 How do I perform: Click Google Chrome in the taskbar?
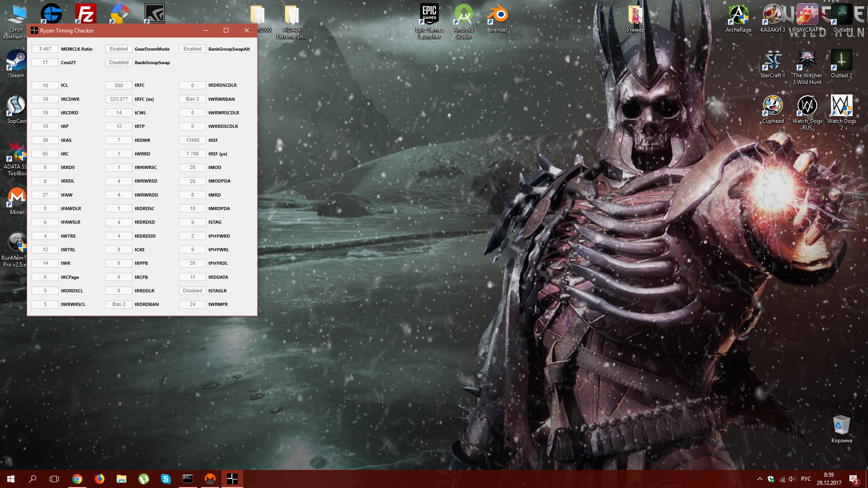pos(77,479)
